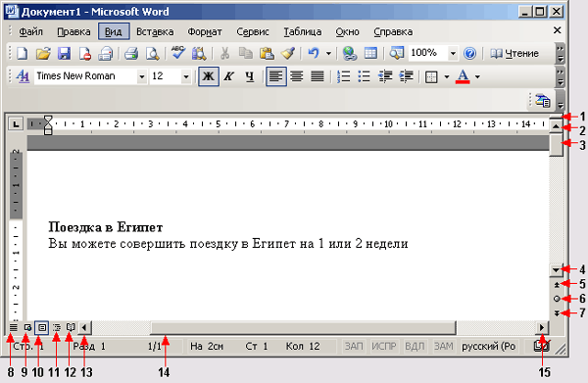588x383 pixels.
Task: Undo the last action
Action: [314, 54]
